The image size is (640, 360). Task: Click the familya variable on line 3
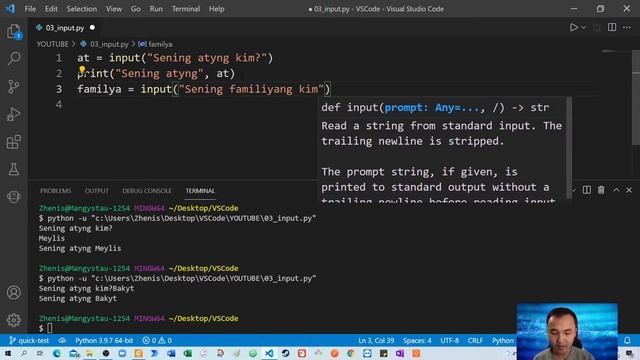tap(99, 89)
